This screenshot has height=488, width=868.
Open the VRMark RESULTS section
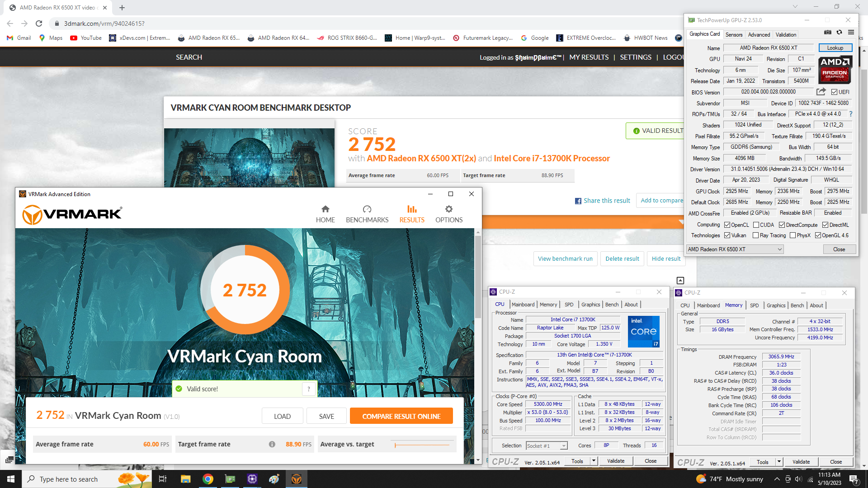pos(412,214)
